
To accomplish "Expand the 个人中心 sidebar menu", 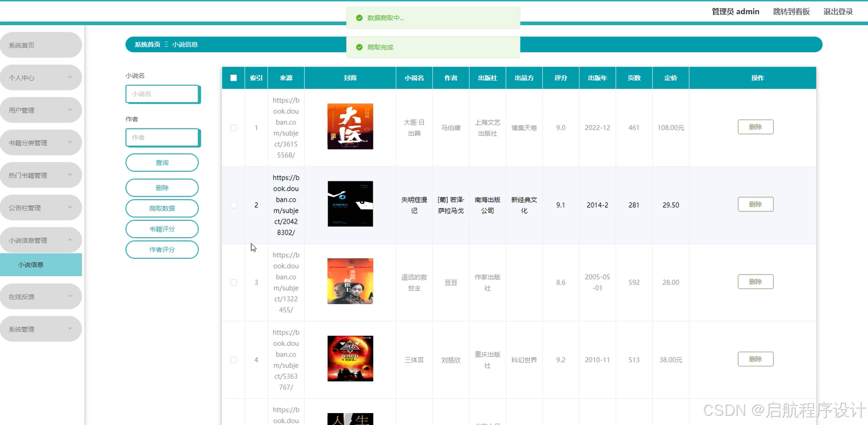I will click(x=41, y=77).
